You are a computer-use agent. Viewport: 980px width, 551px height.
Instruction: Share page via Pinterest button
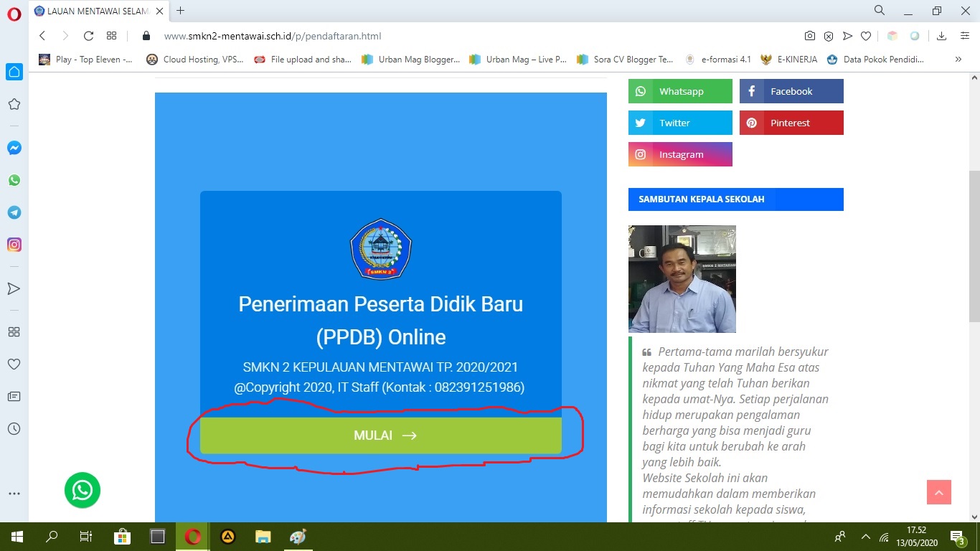[x=791, y=123]
